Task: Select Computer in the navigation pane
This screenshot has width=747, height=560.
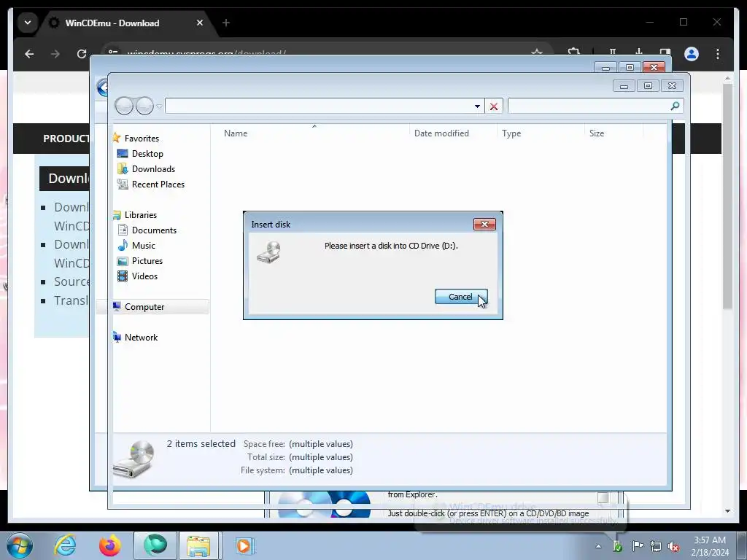Action: (x=144, y=307)
